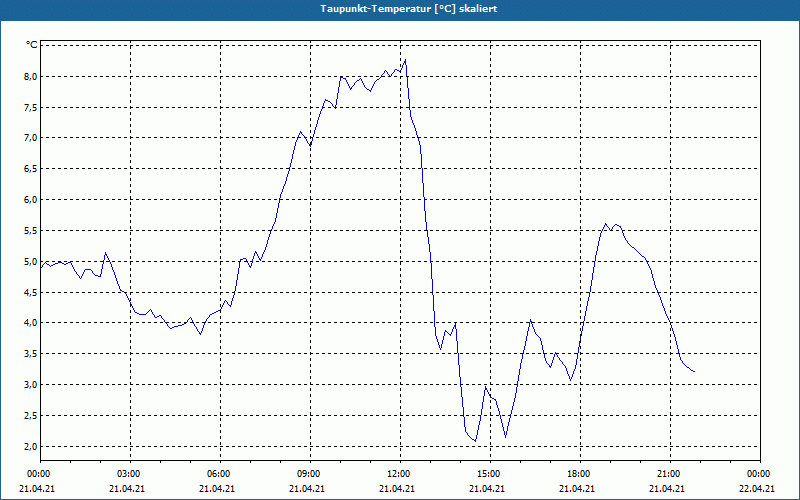Select the "5,0" y-axis value

[x=31, y=262]
